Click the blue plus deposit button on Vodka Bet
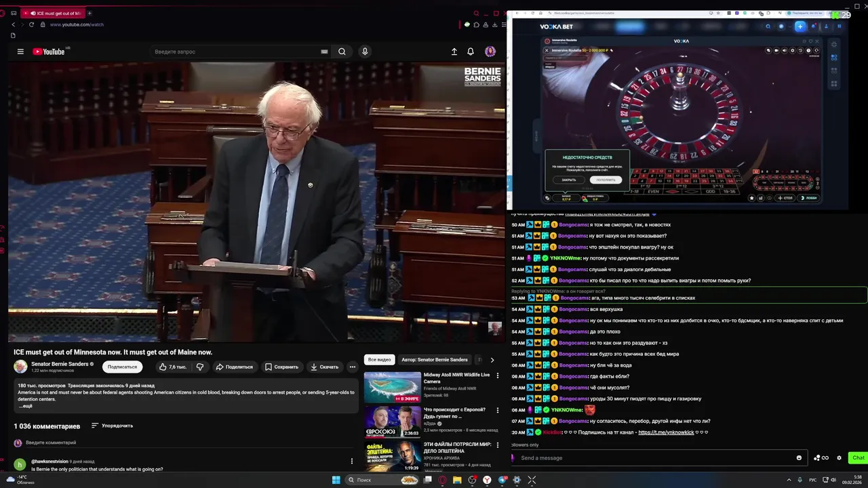The height and width of the screenshot is (488, 868). 800,26
